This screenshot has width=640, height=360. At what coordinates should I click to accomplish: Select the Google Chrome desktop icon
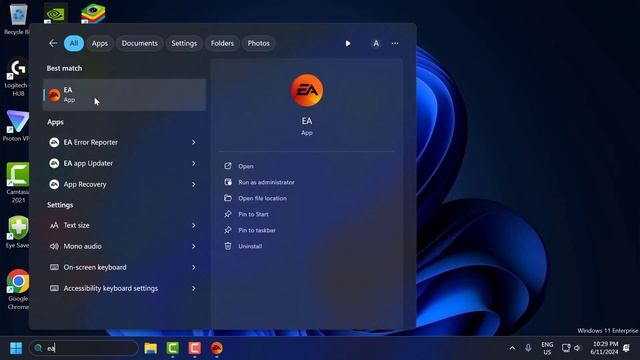(x=18, y=289)
